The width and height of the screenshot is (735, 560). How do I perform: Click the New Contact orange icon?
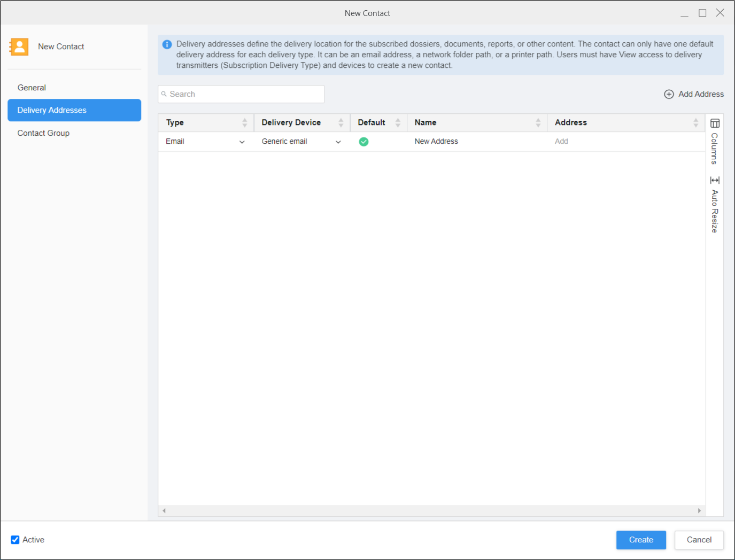(19, 47)
